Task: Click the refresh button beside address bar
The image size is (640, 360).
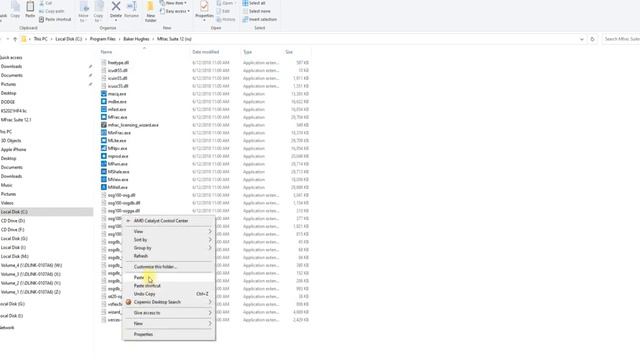Action: (592, 39)
